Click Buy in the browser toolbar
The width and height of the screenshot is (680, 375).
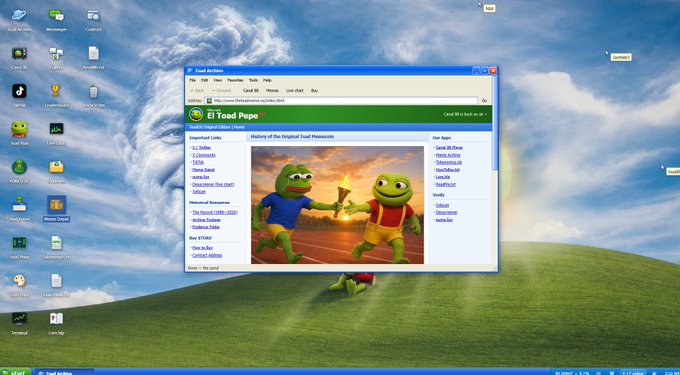click(x=314, y=91)
